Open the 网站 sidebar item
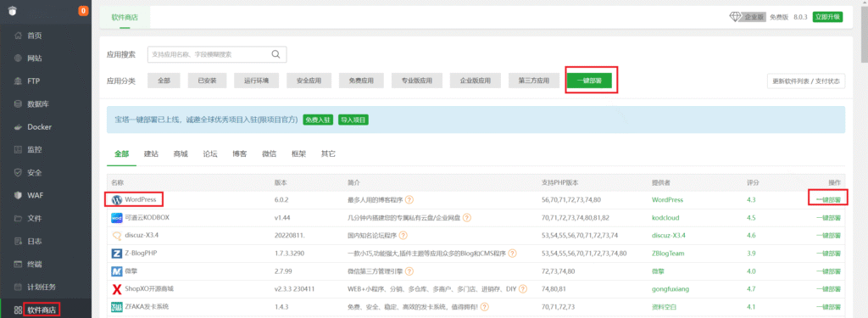 34,59
